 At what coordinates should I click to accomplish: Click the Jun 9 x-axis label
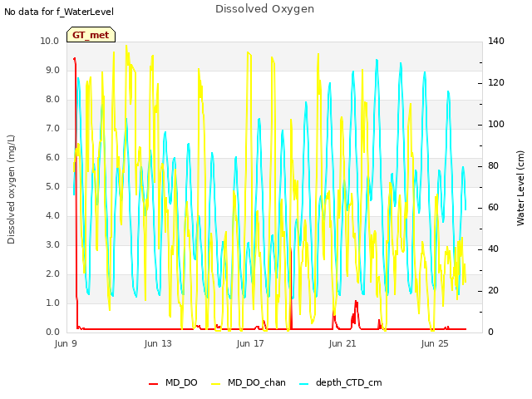(66, 343)
